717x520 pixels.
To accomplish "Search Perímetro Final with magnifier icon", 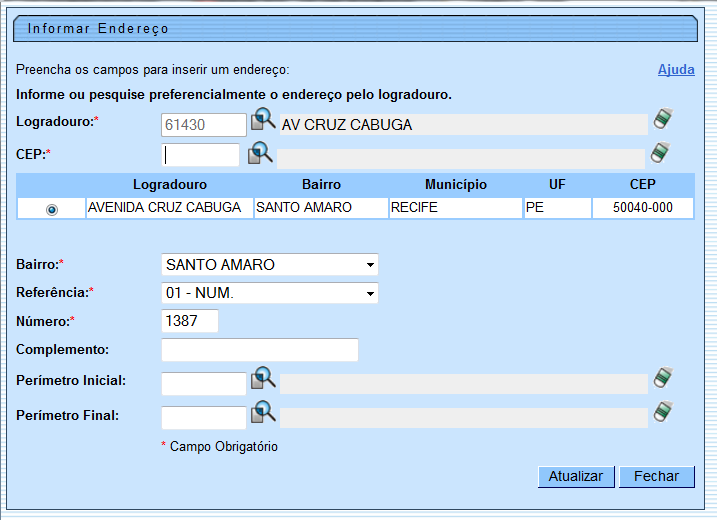I will (x=263, y=411).
